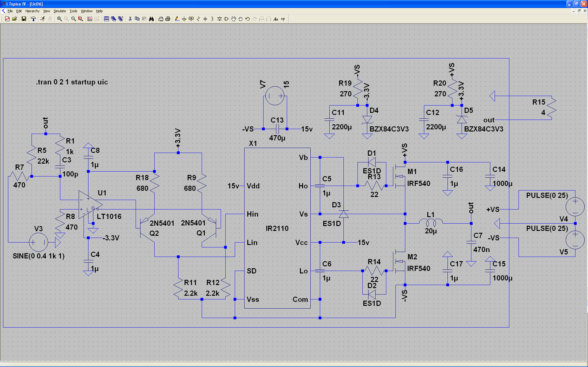Select the Diode placement tool
The width and height of the screenshot is (588, 367).
219,19
